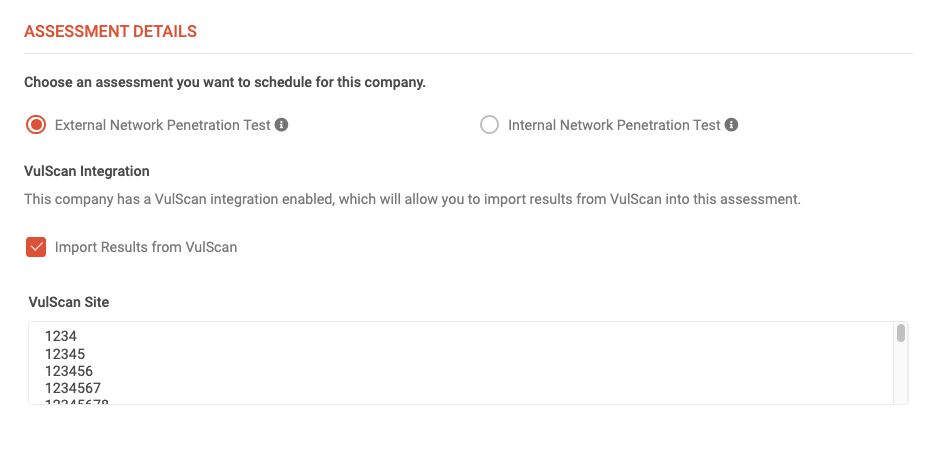Click the "Import Results from VulScan" label text

146,247
